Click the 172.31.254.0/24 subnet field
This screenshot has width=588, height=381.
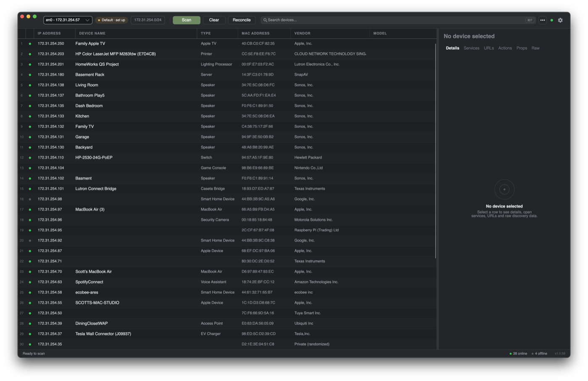pyautogui.click(x=148, y=20)
